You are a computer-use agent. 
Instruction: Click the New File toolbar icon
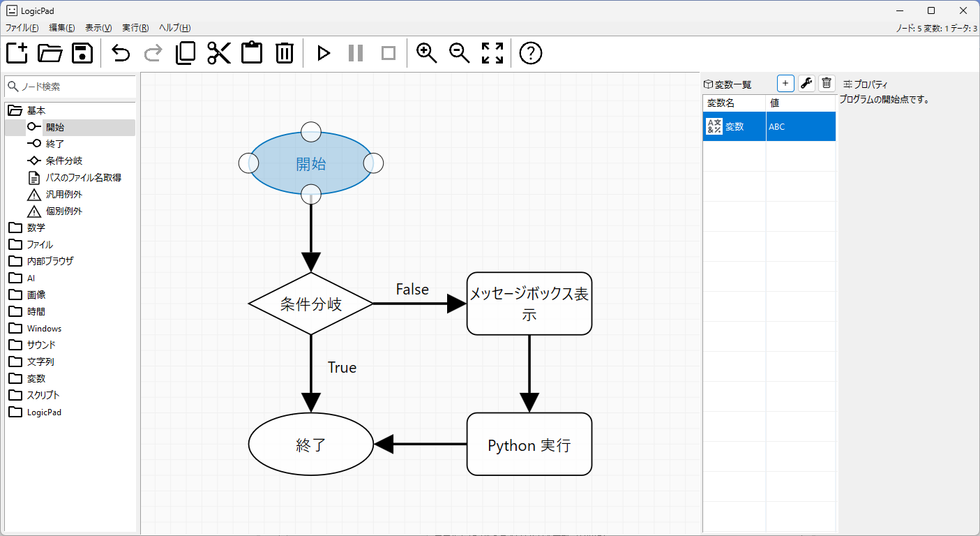pyautogui.click(x=17, y=53)
